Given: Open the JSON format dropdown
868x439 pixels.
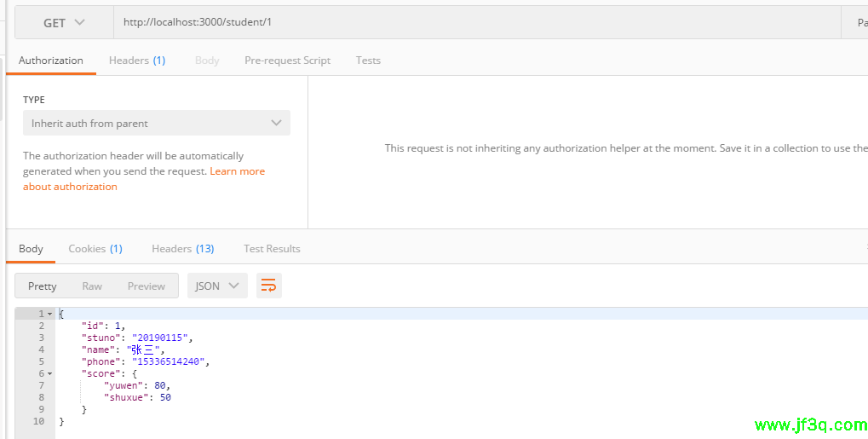Looking at the screenshot, I should click(x=217, y=286).
